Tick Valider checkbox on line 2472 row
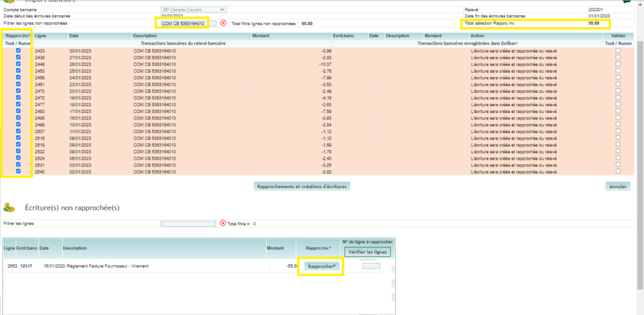 click(618, 97)
